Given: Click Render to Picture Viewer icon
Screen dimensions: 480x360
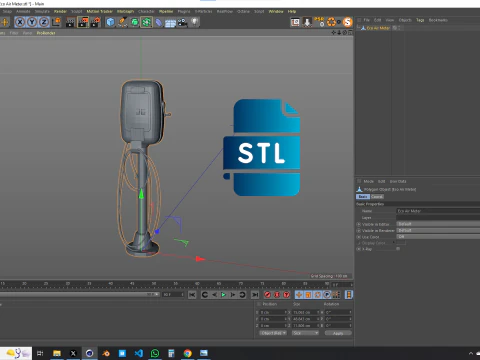Looking at the screenshot, I should [83, 22].
